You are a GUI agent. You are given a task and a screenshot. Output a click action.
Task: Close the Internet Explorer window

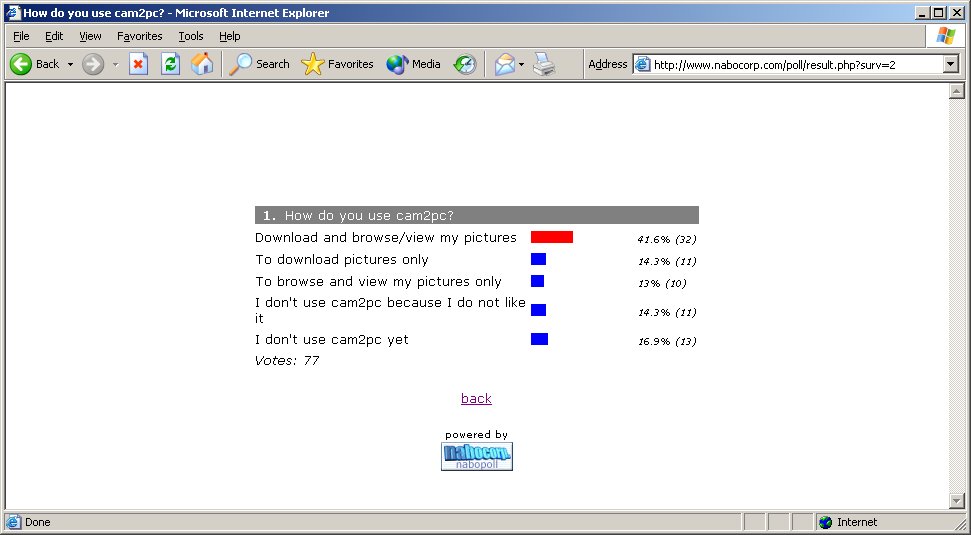[957, 12]
